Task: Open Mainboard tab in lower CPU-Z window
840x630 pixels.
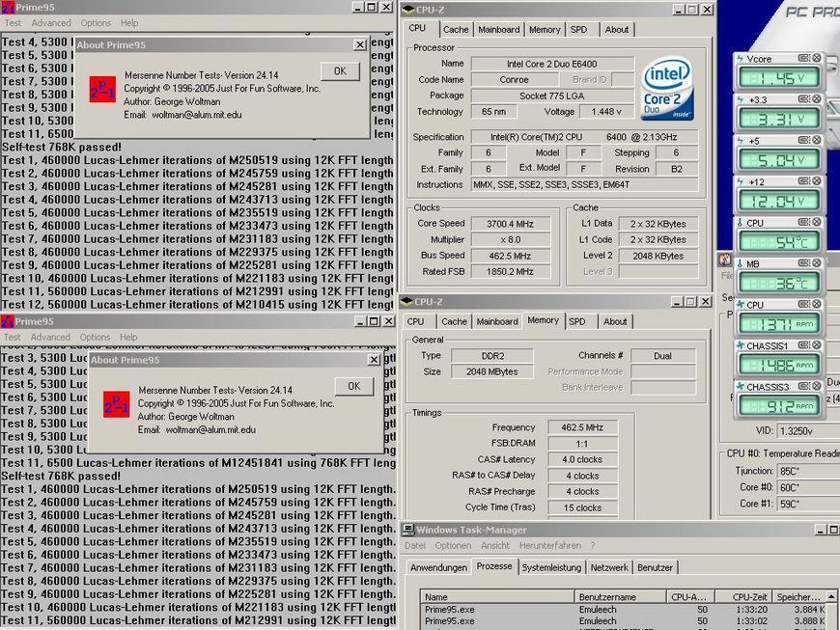Action: coord(497,321)
